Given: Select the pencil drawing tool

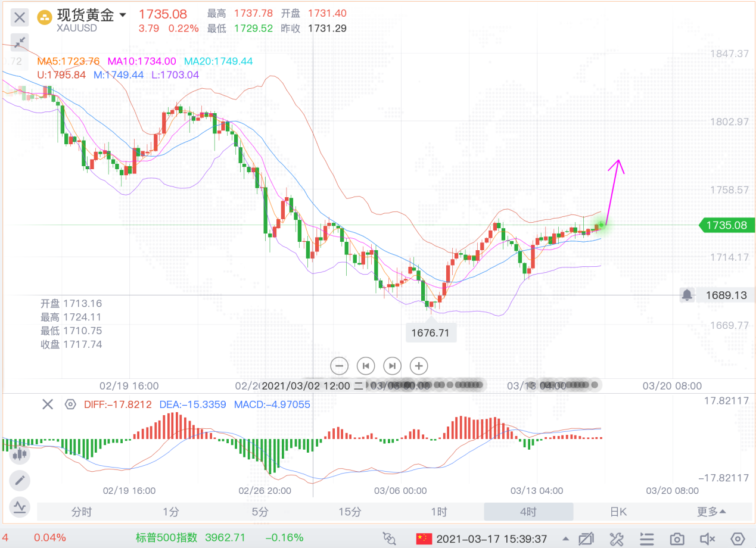Looking at the screenshot, I should (20, 480).
